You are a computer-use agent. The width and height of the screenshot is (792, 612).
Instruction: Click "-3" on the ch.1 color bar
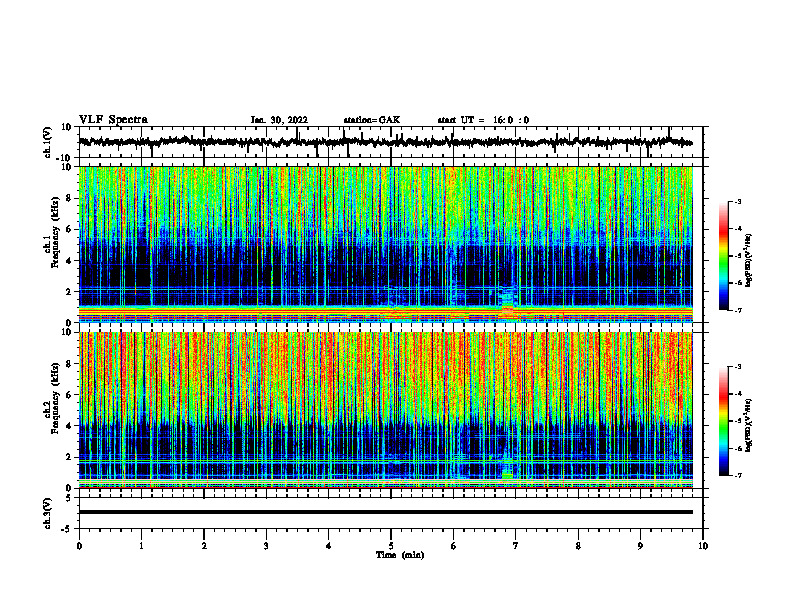tap(738, 201)
